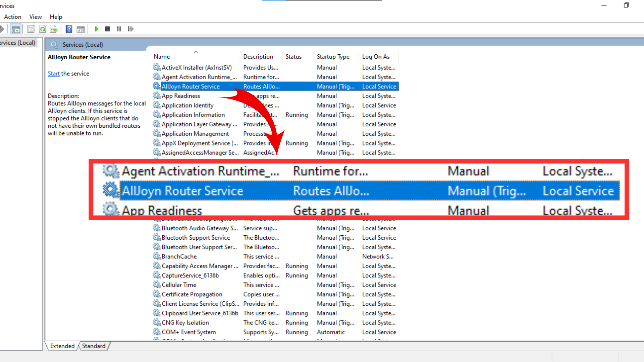Image resolution: width=644 pixels, height=362 pixels.
Task: Sort by the Log On As column header
Action: [376, 57]
